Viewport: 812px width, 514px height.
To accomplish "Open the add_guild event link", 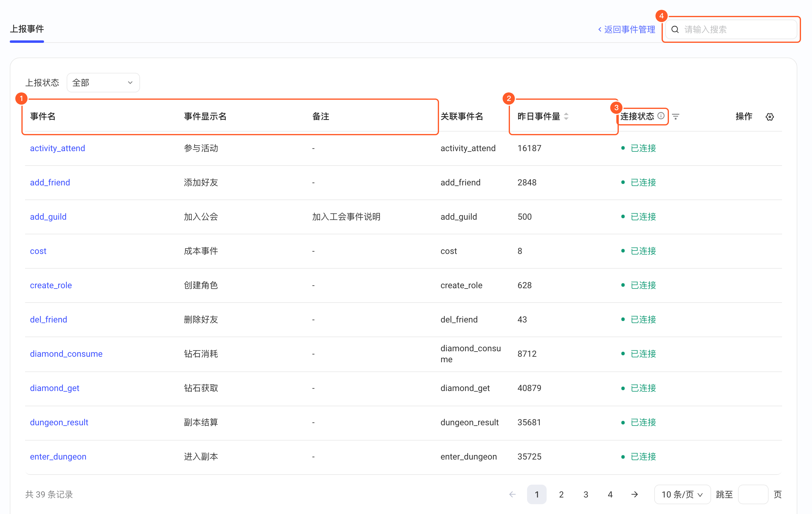I will (48, 217).
